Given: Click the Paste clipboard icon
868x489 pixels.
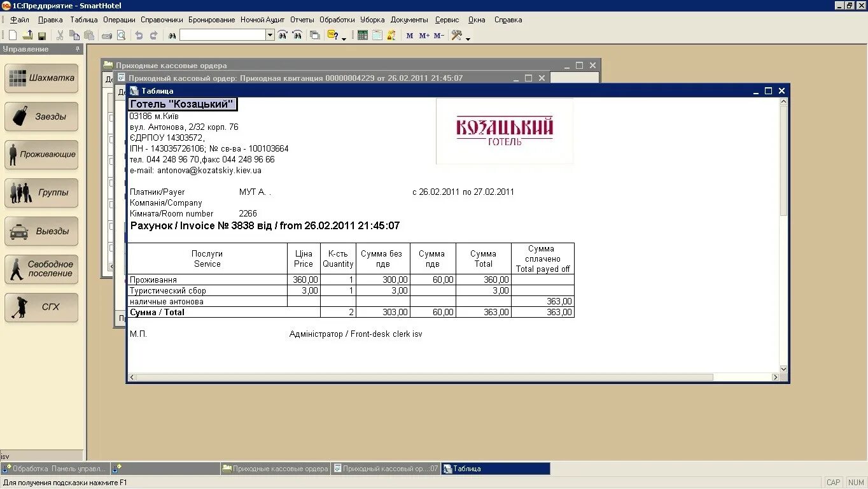Looking at the screenshot, I should point(89,36).
